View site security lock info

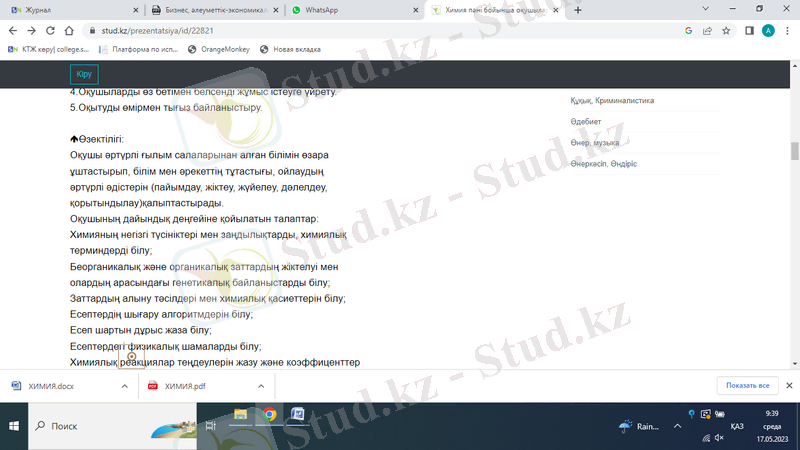[92, 31]
